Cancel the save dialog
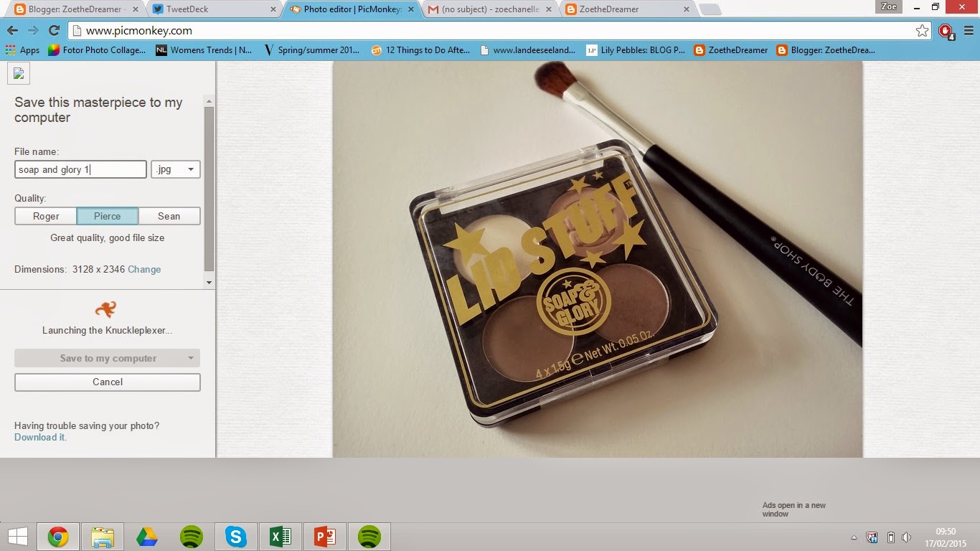This screenshot has height=551, width=980. click(108, 382)
